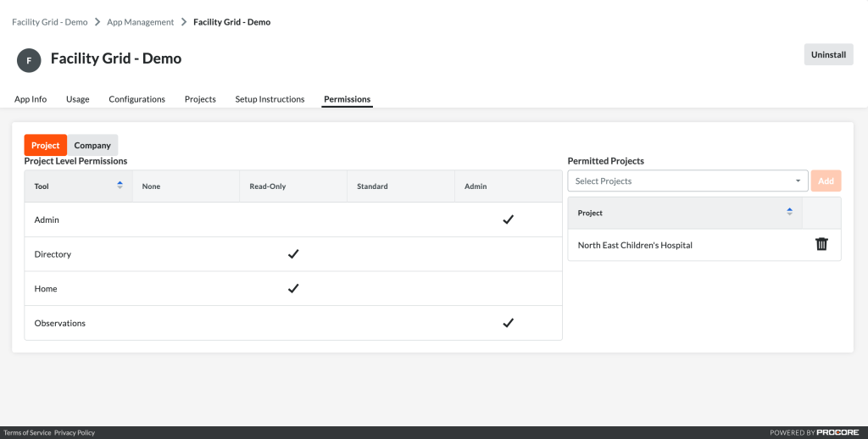Switch to Company permissions toggle

click(x=92, y=145)
